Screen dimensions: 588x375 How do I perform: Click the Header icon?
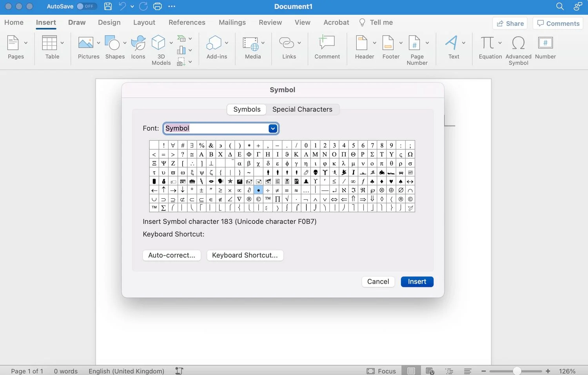(361, 43)
